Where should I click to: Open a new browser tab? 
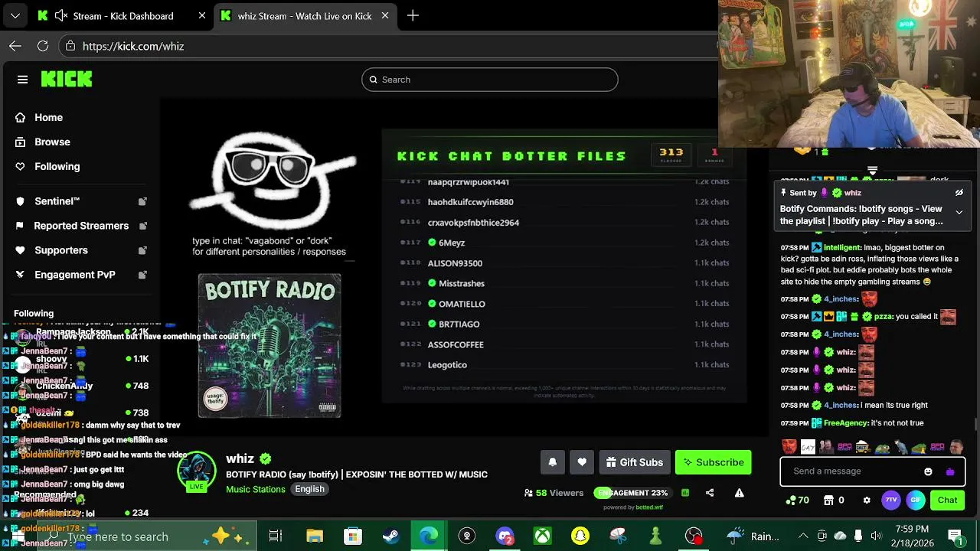click(413, 15)
